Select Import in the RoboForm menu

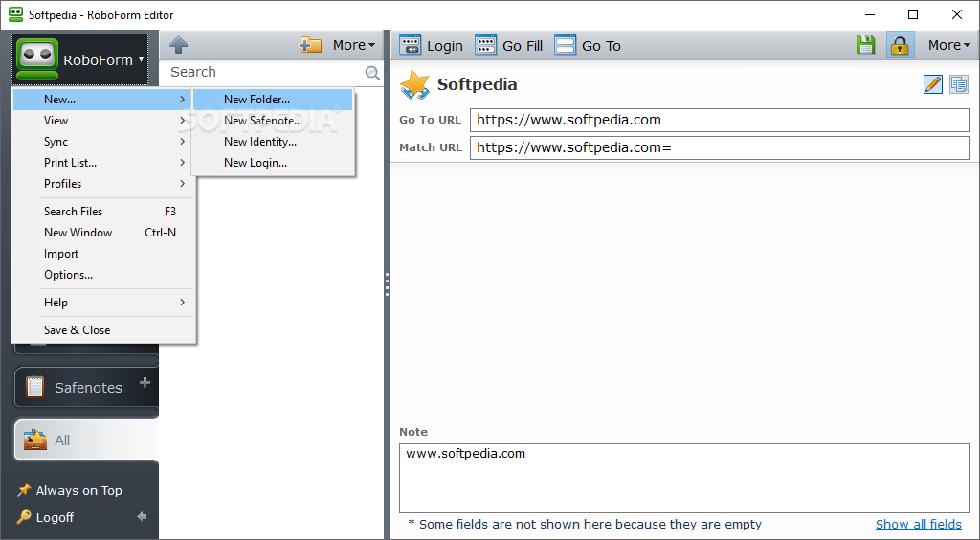pos(103,254)
